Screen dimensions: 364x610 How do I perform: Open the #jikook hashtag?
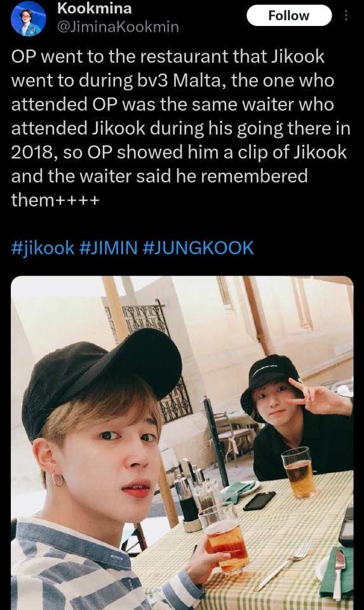click(43, 247)
